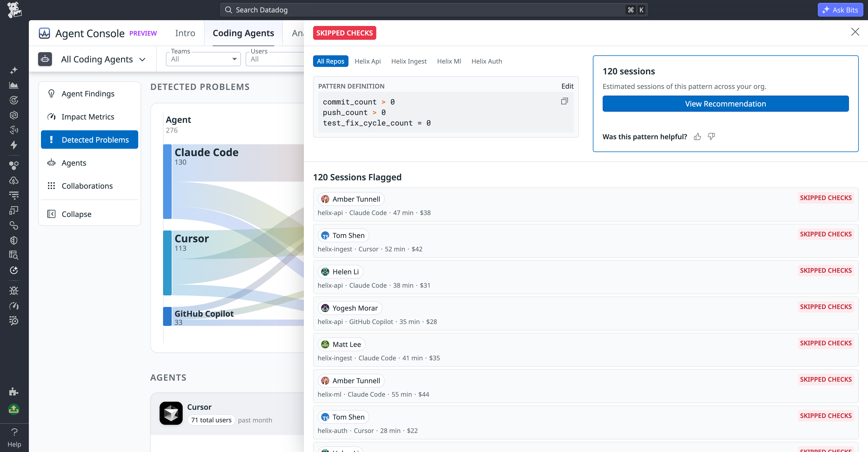Image resolution: width=868 pixels, height=452 pixels.
Task: Switch to the Intro tab
Action: pos(185,33)
